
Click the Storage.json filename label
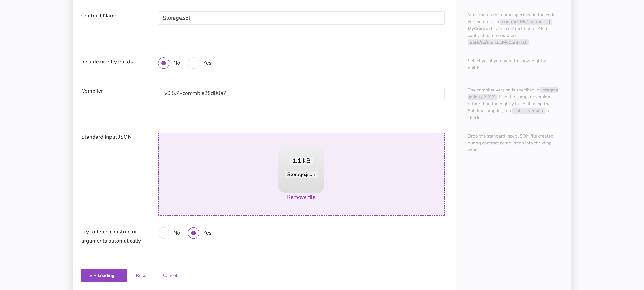[301, 174]
